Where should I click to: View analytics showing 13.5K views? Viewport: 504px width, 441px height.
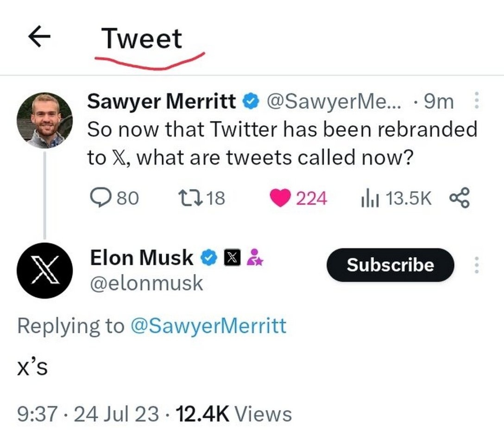(368, 198)
